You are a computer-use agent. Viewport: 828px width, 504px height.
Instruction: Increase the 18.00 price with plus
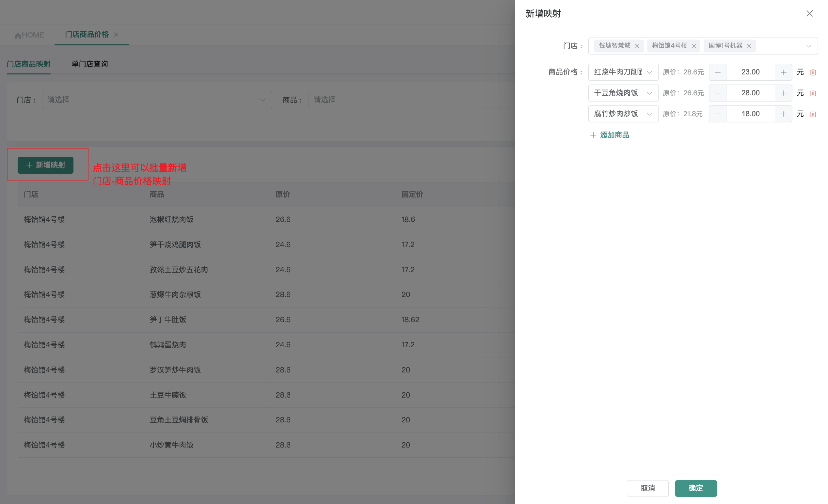(784, 114)
